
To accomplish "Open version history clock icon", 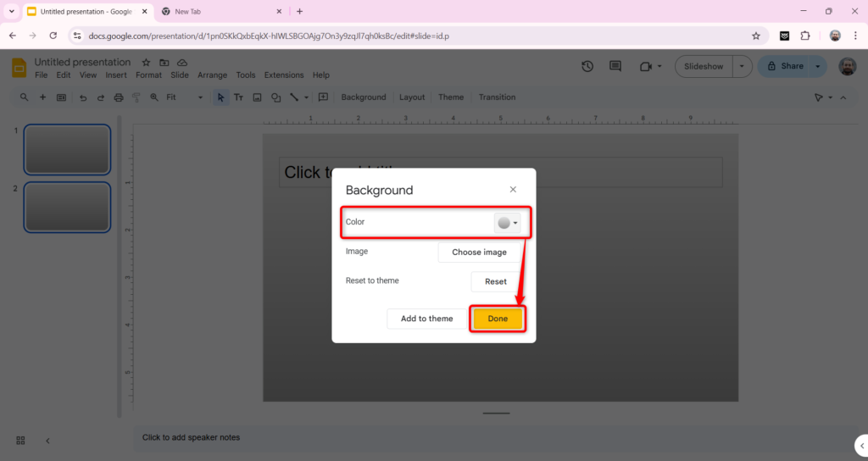I will 587,66.
